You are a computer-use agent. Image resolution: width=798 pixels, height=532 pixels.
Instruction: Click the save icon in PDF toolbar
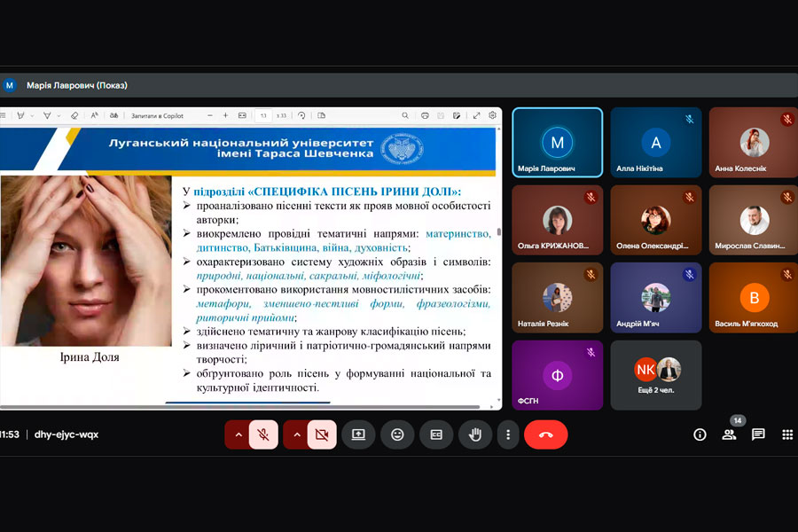[441, 115]
